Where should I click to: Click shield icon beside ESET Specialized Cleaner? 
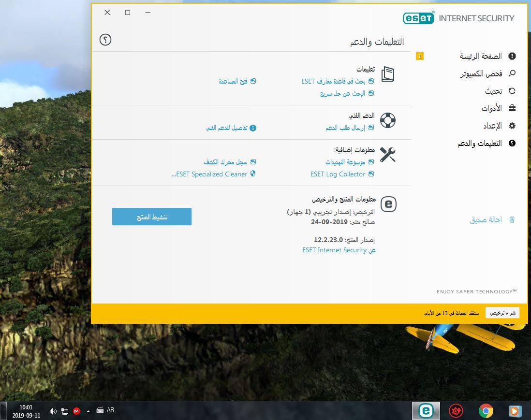pos(253,174)
